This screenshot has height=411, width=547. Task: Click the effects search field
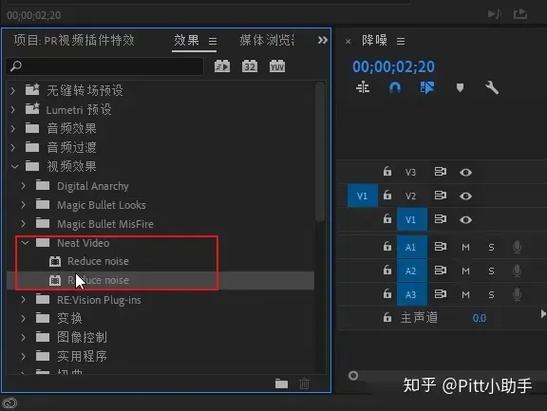point(105,66)
